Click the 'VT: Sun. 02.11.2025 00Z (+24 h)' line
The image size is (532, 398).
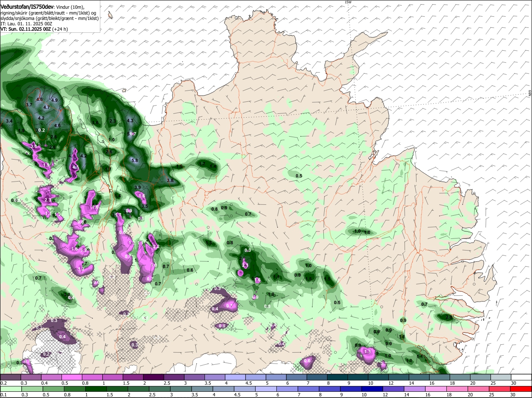point(34,29)
